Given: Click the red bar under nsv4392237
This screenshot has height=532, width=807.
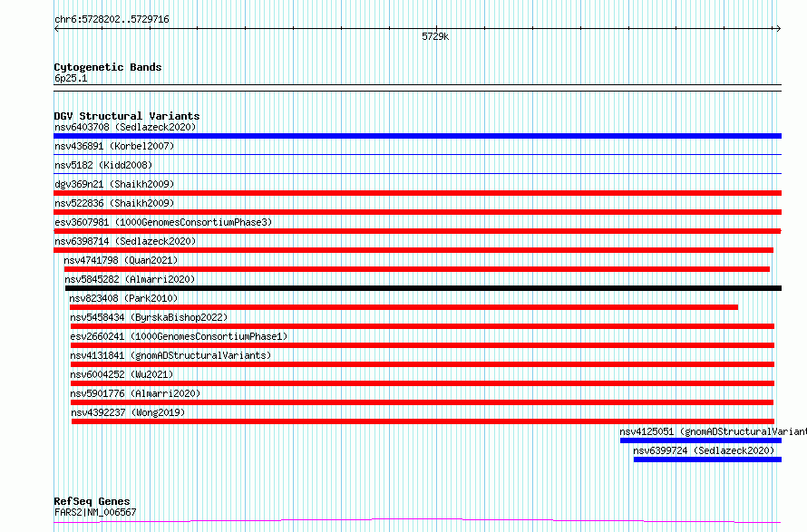Looking at the screenshot, I should tap(423, 421).
